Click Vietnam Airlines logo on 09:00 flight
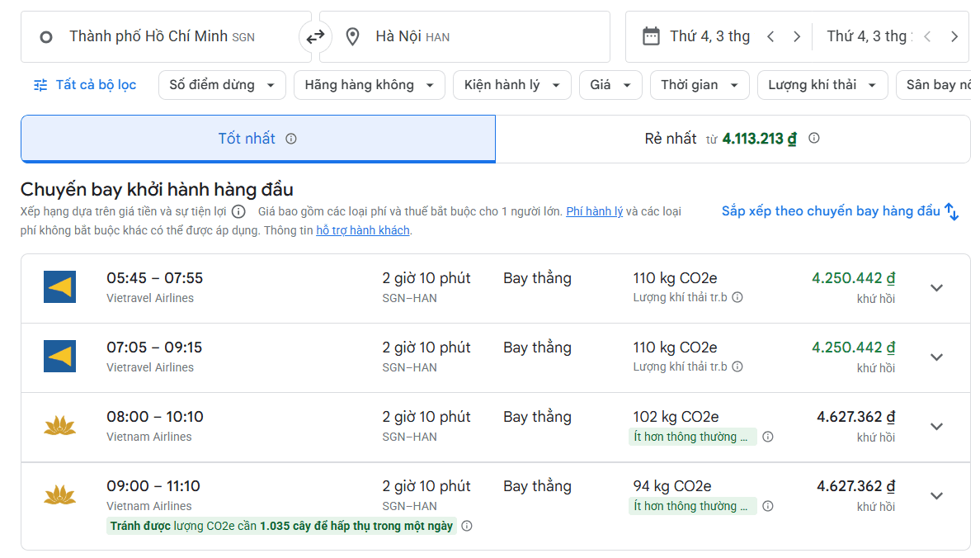 pyautogui.click(x=60, y=495)
